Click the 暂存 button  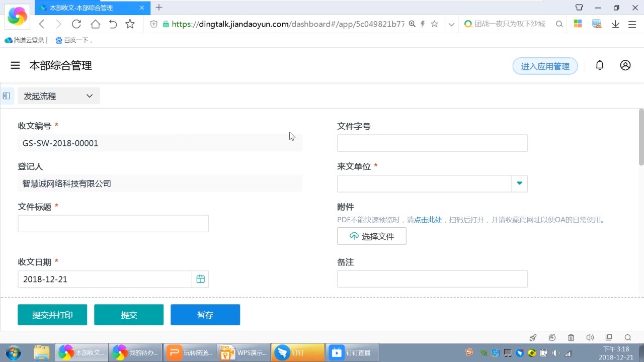coord(205,315)
